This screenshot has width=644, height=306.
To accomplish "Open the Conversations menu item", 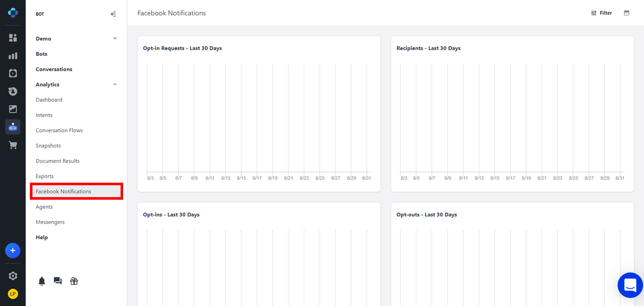I will (x=54, y=69).
